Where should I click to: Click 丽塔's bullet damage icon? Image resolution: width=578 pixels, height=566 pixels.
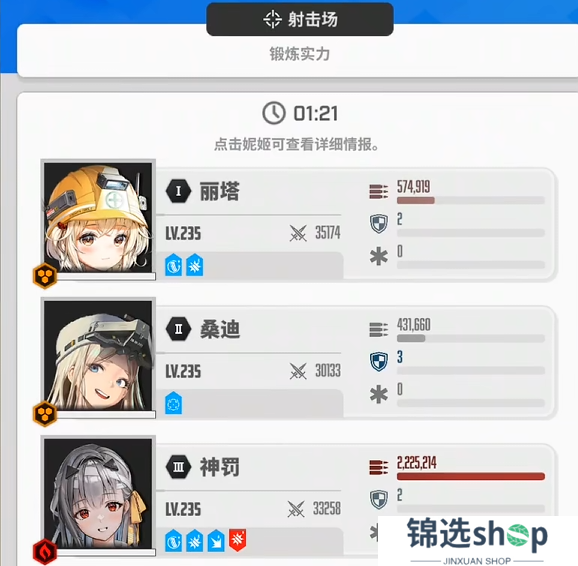[x=379, y=192]
